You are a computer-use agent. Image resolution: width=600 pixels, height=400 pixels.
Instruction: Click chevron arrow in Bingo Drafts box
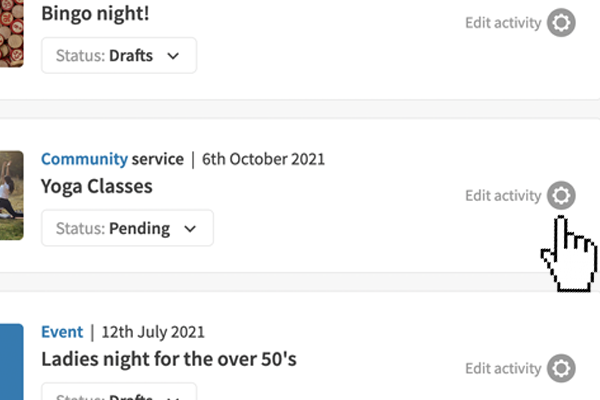tap(173, 55)
